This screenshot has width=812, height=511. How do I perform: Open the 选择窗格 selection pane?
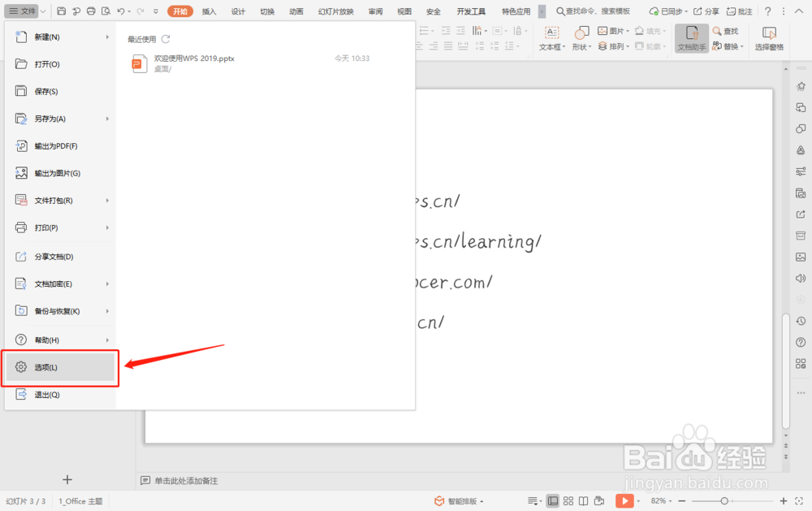[x=769, y=38]
